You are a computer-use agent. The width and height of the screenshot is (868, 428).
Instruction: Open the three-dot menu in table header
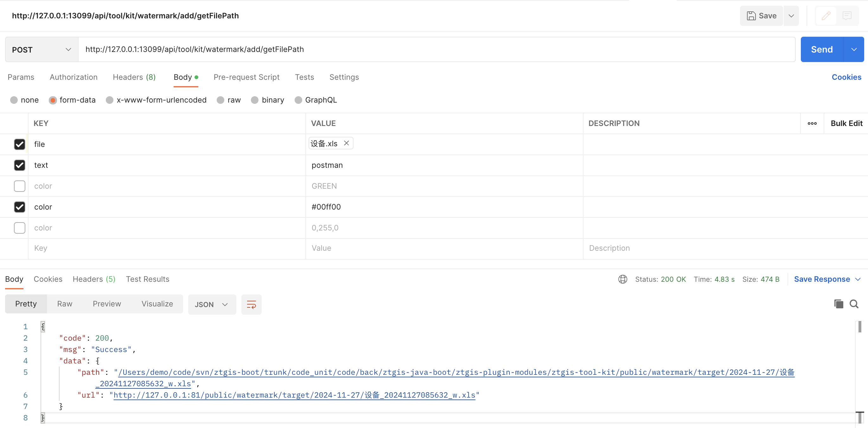pyautogui.click(x=812, y=123)
